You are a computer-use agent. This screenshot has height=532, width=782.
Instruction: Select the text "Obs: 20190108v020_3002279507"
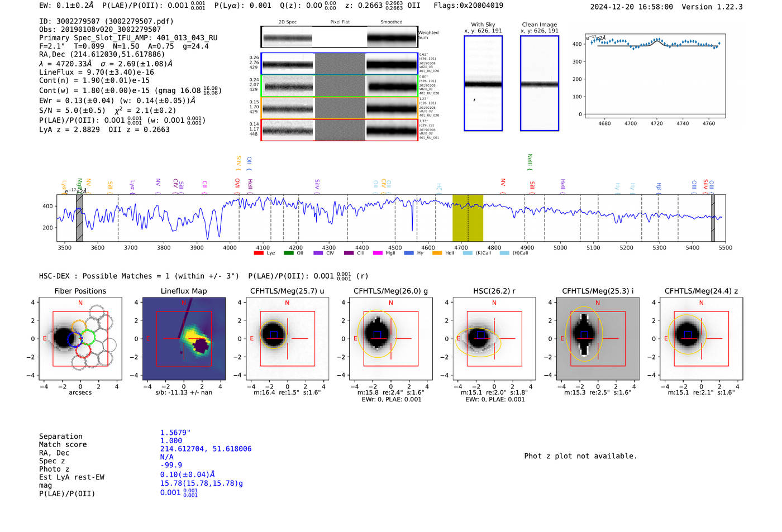click(100, 30)
